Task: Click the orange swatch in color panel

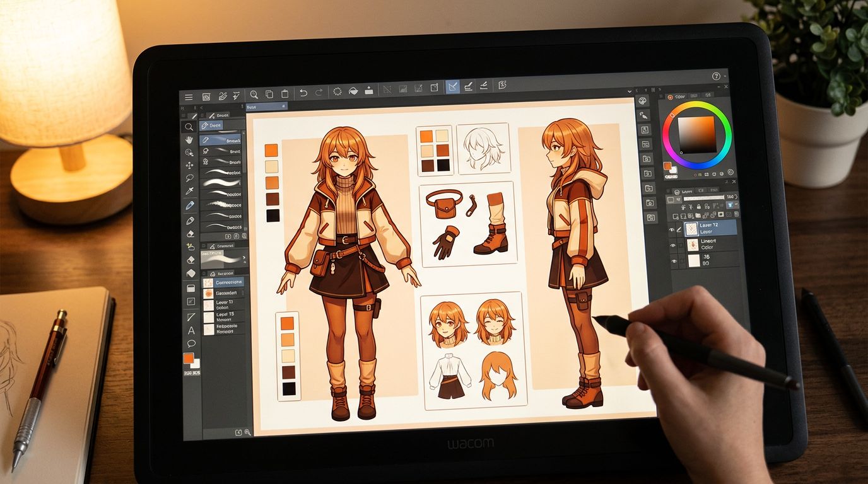Action: [x=667, y=166]
